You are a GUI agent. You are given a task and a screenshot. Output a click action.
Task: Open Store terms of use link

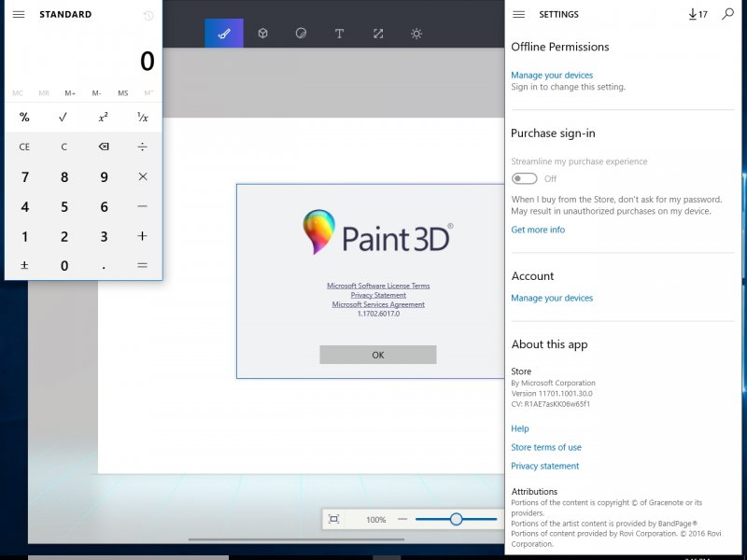point(546,447)
